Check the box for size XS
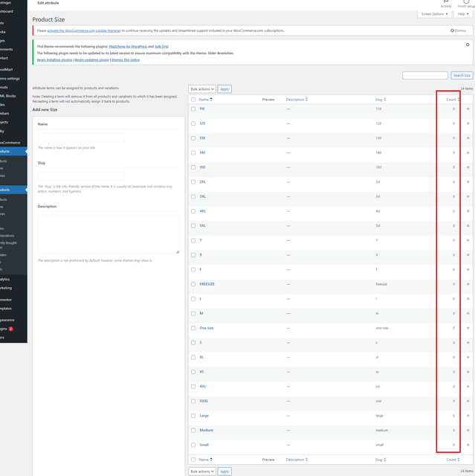Viewport: 475px width, 476px height. 193,372
